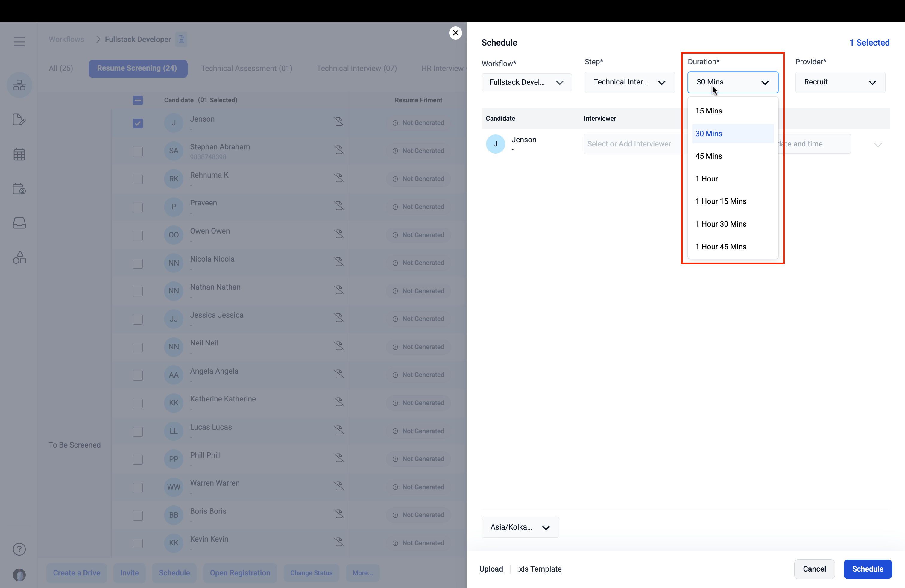This screenshot has width=905, height=588.
Task: Click the blue Schedule button
Action: 867,569
